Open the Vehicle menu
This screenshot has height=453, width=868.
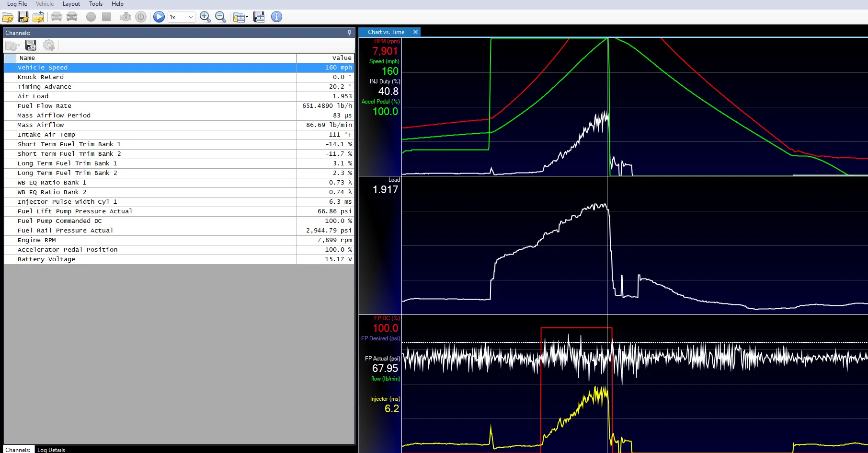tap(45, 4)
